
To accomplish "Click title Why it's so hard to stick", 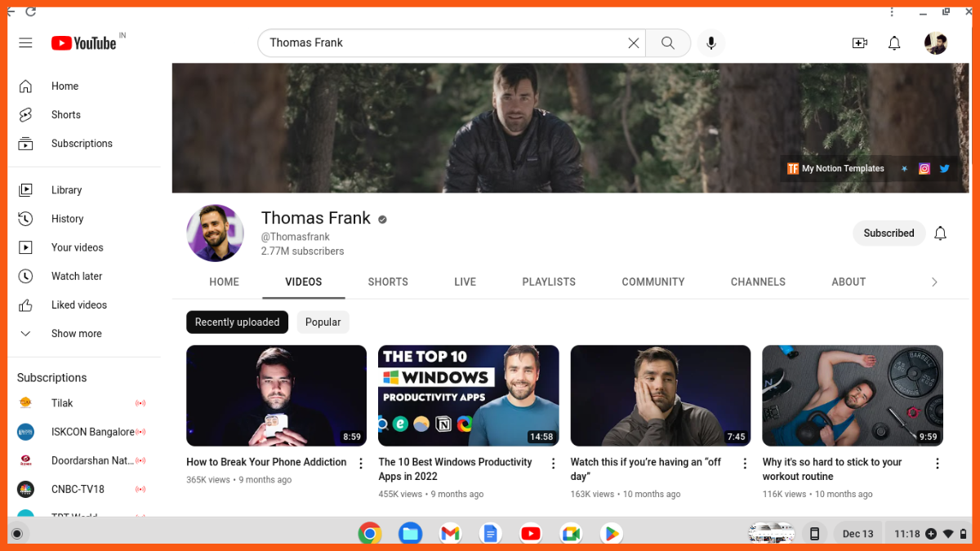I will click(x=832, y=469).
